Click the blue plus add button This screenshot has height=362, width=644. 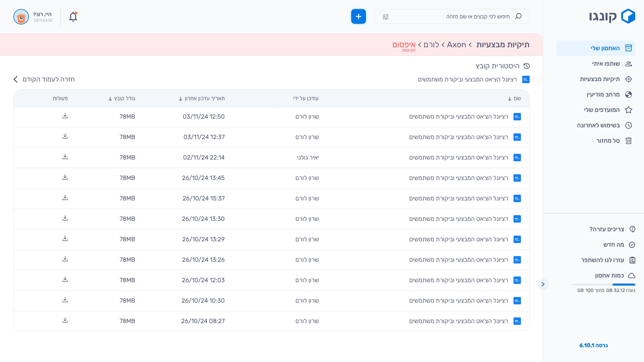(x=358, y=16)
